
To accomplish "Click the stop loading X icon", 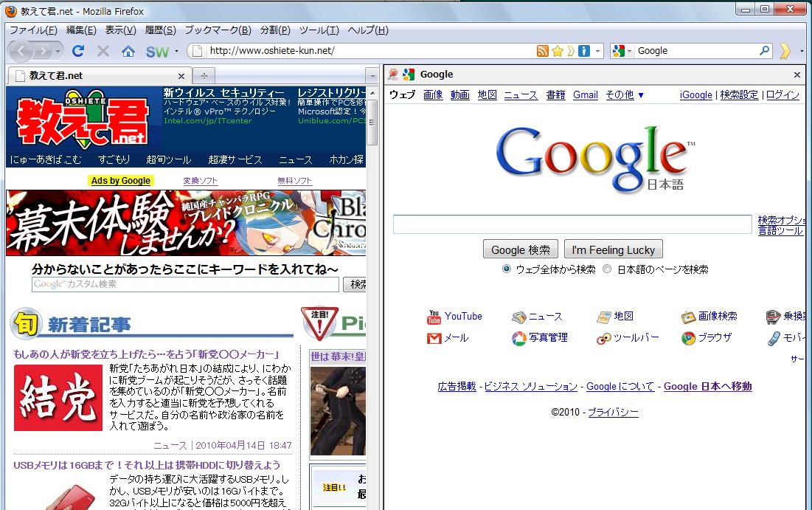I will coord(103,51).
